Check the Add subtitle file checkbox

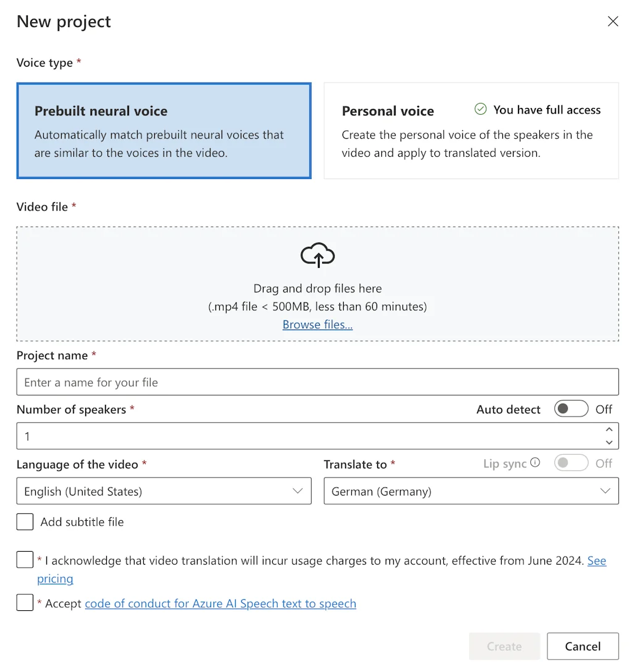[25, 521]
